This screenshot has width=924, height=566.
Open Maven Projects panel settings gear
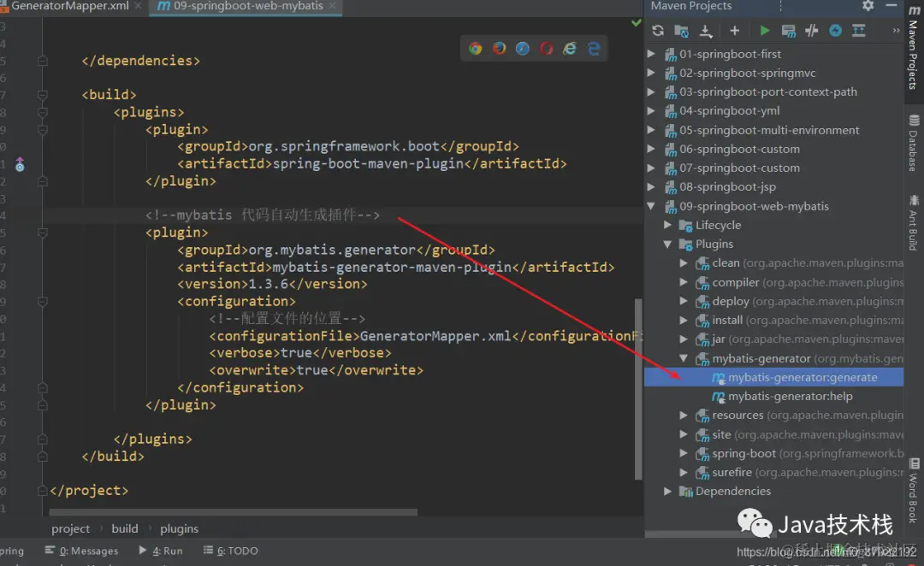pos(868,6)
